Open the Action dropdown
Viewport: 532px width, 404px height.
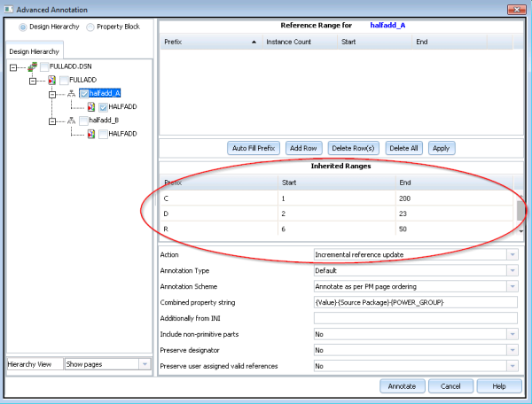512,254
